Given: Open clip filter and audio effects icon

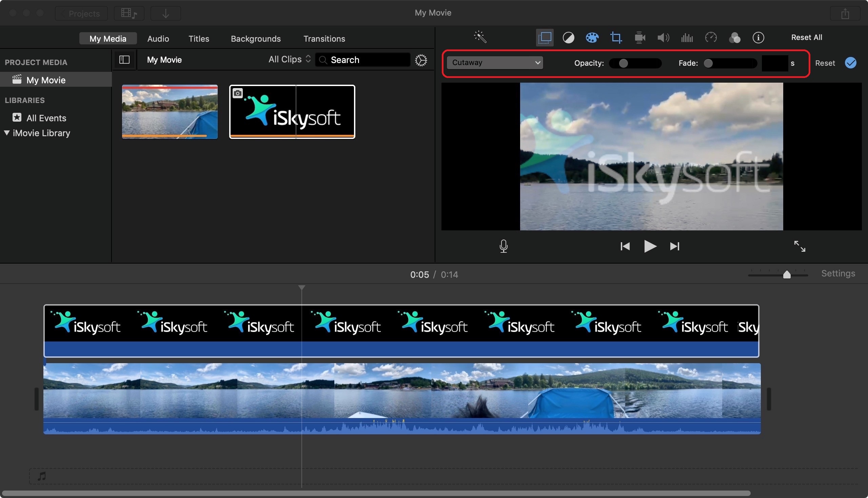Looking at the screenshot, I should 734,37.
